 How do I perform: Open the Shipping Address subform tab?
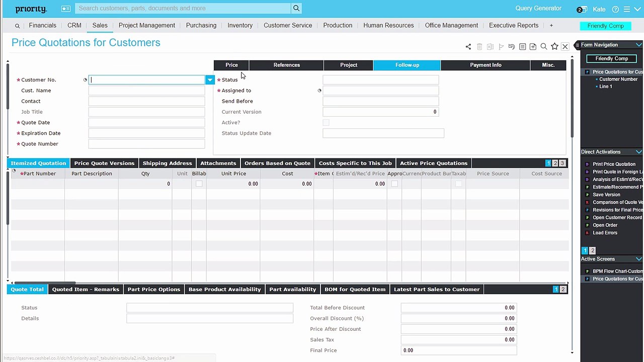[x=167, y=163]
